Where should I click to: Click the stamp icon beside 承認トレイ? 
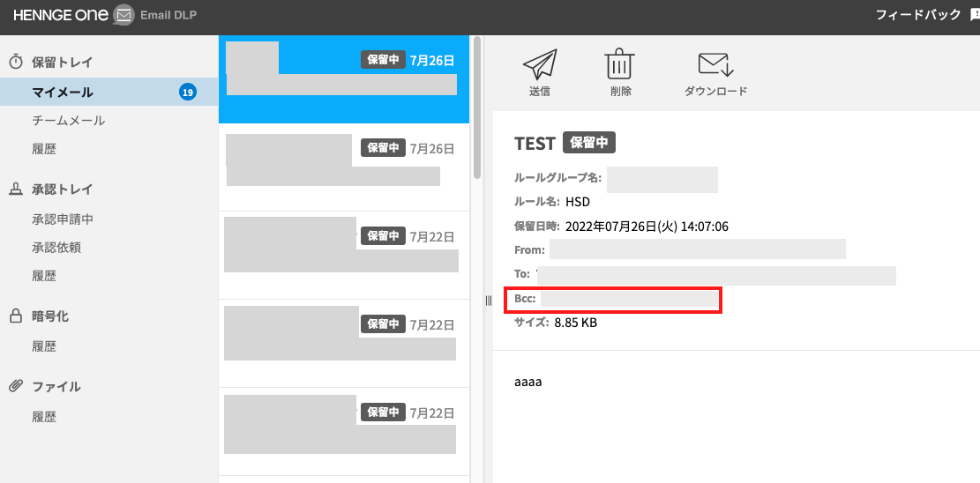(16, 189)
